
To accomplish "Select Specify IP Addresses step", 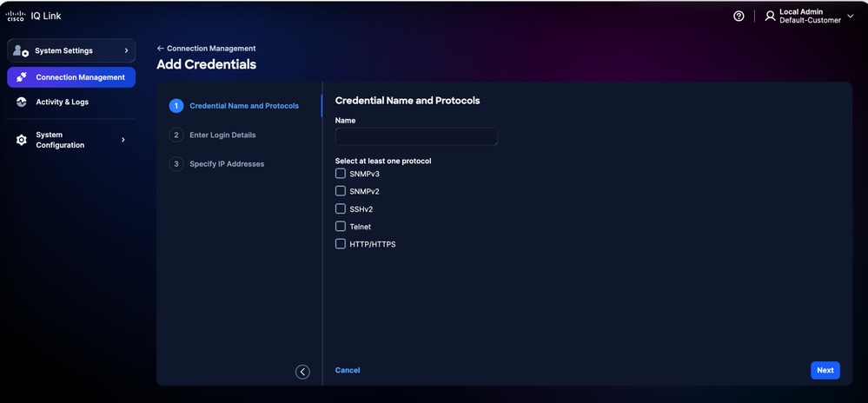I will 227,164.
